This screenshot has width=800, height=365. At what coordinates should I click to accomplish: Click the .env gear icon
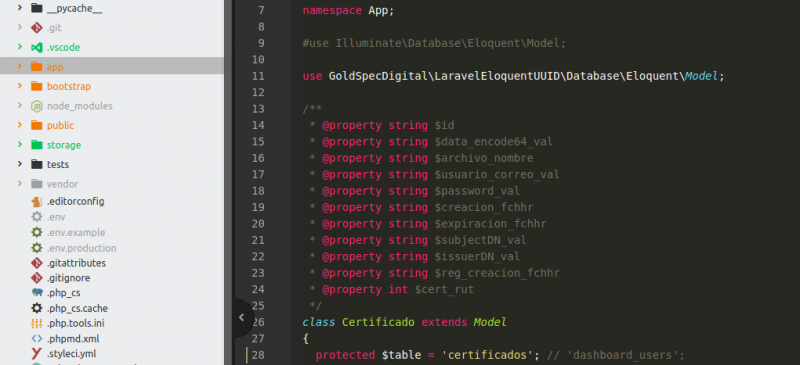[x=36, y=217]
